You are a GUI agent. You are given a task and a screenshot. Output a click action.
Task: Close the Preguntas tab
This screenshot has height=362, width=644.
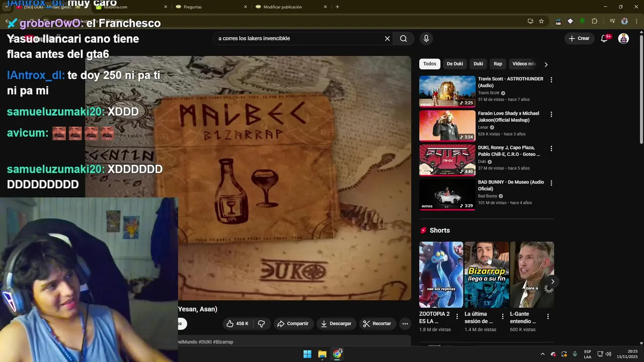246,7
